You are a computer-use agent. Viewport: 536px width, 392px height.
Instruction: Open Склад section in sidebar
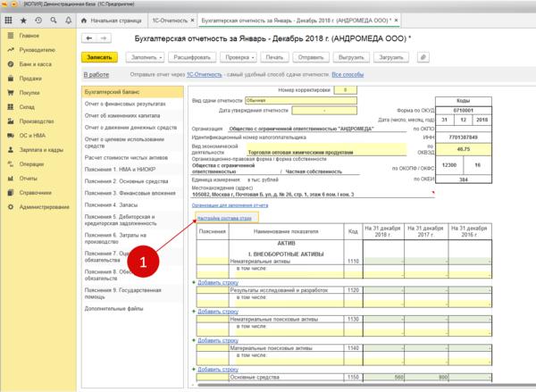click(27, 107)
